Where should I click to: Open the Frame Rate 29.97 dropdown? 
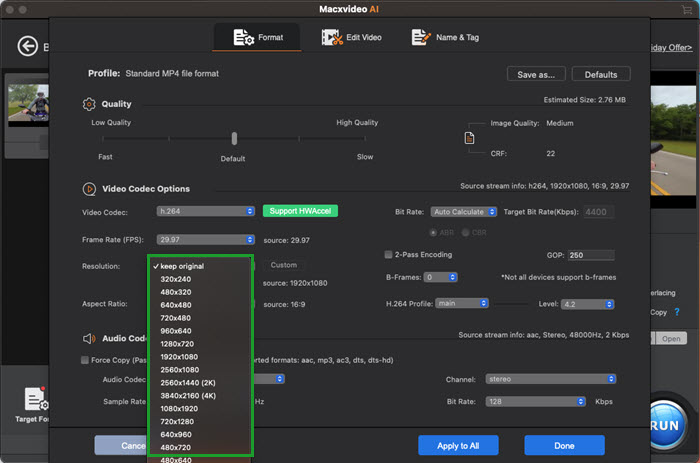205,240
